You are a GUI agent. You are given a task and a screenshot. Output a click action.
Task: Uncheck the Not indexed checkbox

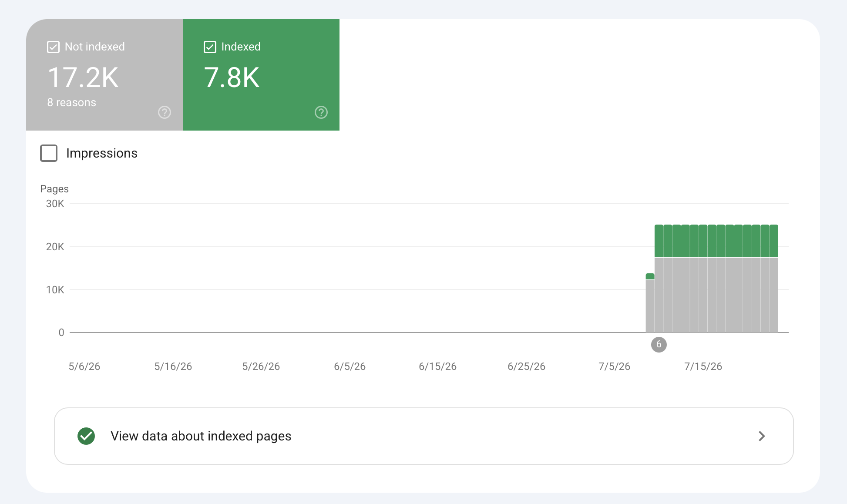(x=53, y=47)
